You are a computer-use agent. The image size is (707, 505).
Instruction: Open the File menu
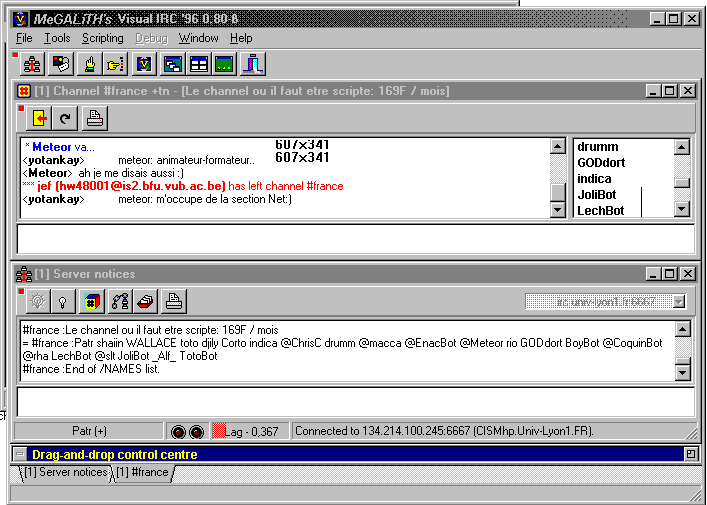coord(24,38)
